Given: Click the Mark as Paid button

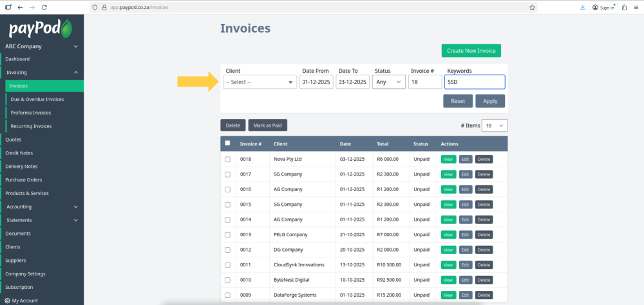Looking at the screenshot, I should click(x=268, y=125).
